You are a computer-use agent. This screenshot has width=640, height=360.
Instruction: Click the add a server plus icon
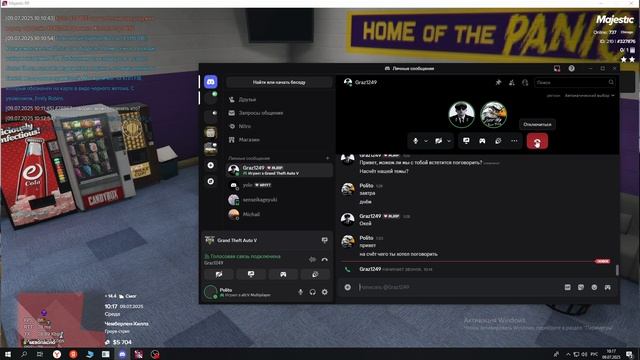coord(211,165)
